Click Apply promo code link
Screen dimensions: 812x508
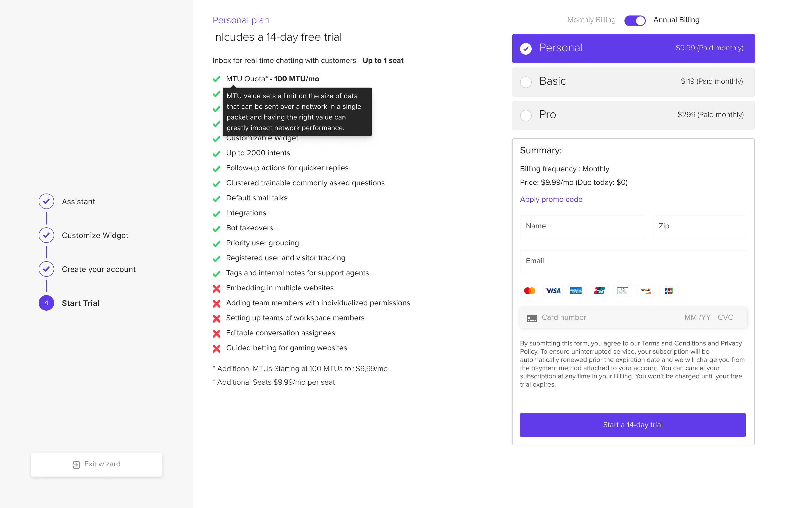coord(551,199)
